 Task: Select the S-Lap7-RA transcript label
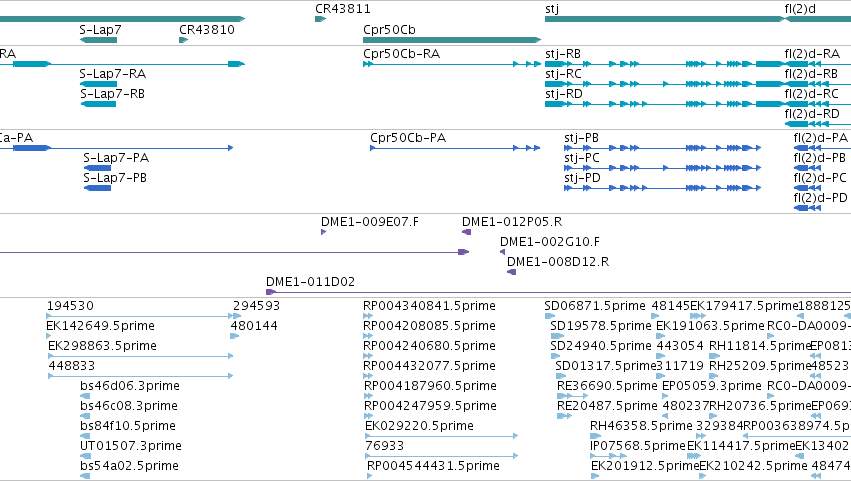(x=112, y=73)
